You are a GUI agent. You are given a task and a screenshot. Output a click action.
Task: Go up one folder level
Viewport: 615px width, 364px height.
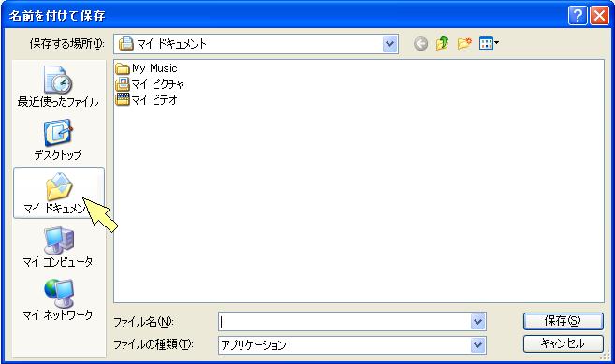coord(443,43)
